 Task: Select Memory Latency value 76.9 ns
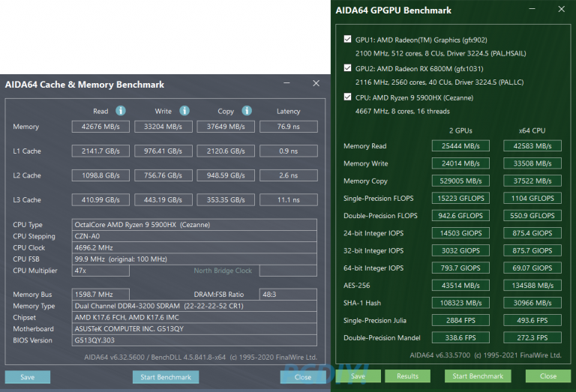tap(288, 127)
